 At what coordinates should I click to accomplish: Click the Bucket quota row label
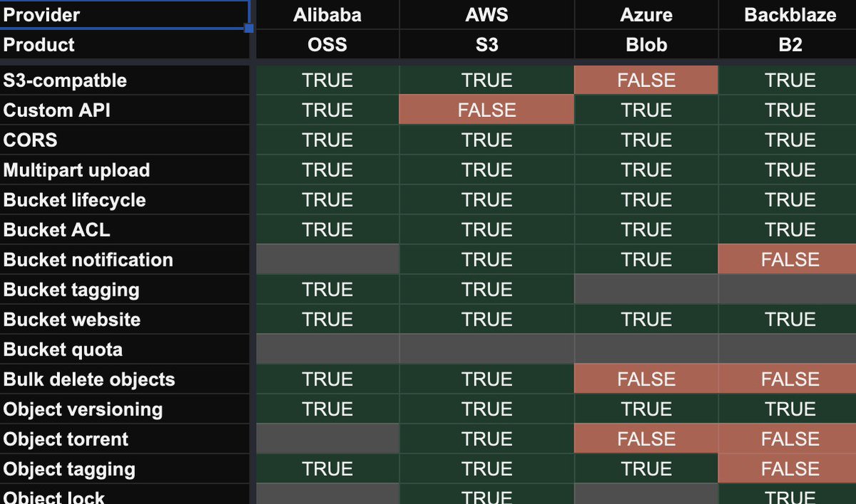click(x=125, y=349)
